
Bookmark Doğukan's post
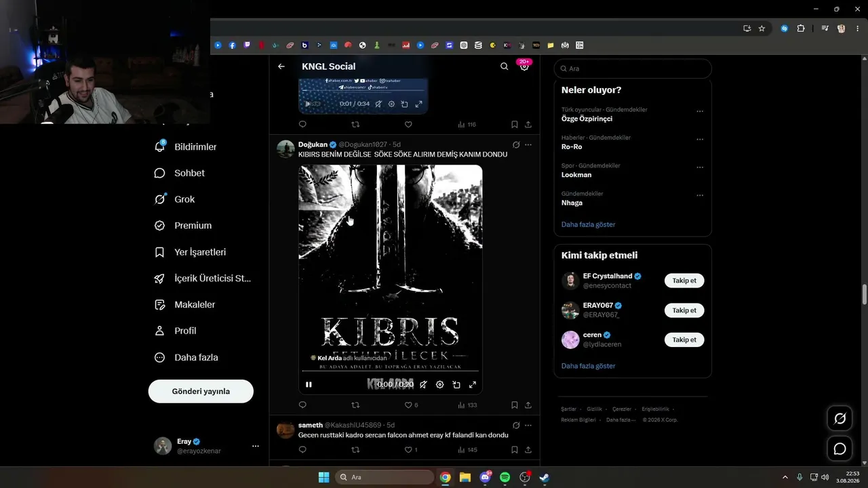(515, 405)
